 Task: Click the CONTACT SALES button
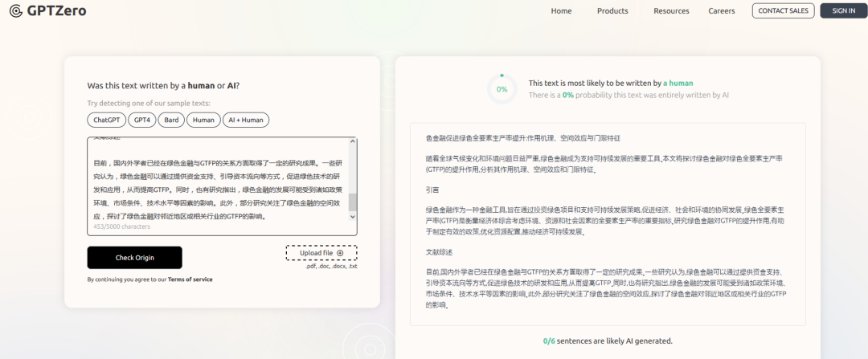click(783, 10)
